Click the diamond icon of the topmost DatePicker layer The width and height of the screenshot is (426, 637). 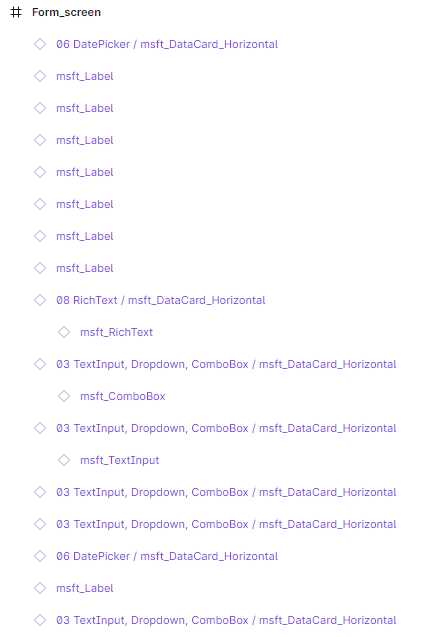(x=40, y=44)
